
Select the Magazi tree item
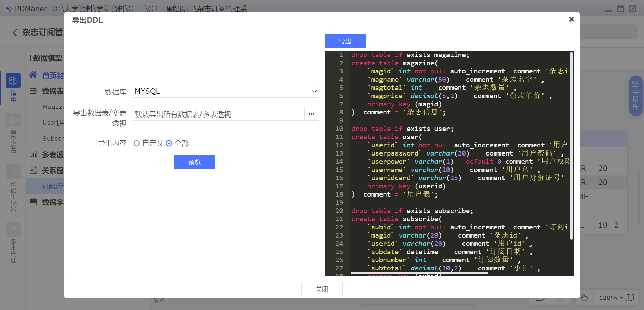click(x=53, y=107)
